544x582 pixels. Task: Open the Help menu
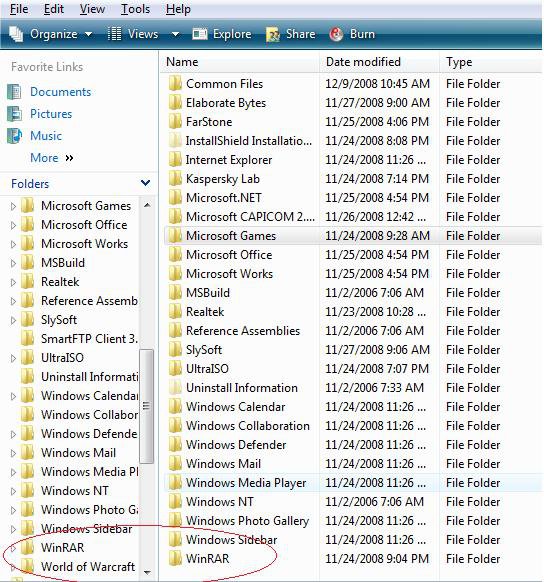tap(178, 9)
